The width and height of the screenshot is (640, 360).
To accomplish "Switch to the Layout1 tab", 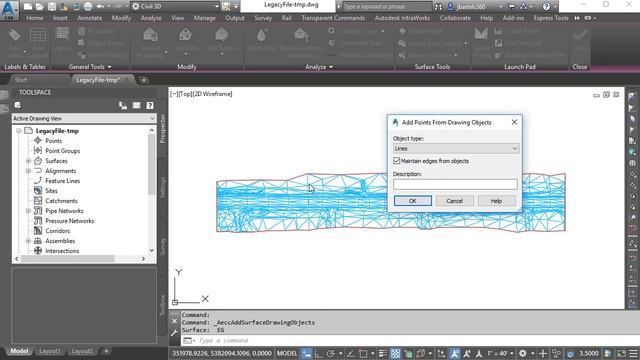I will [x=49, y=351].
